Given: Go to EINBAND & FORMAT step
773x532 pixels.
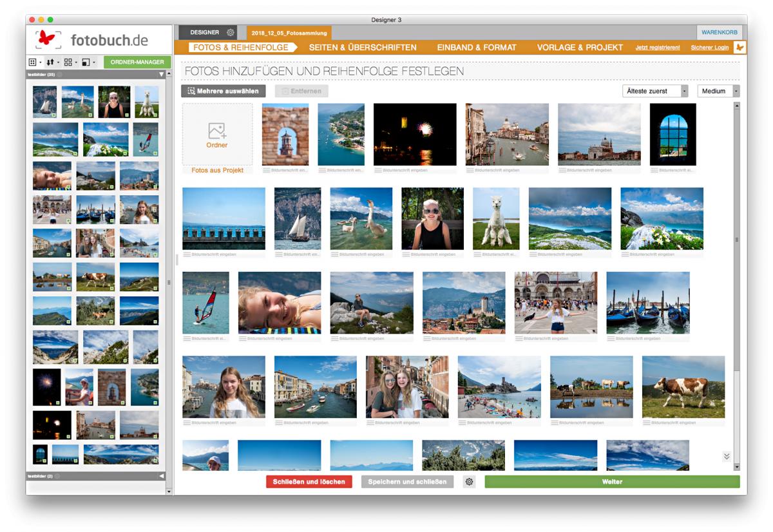Looking at the screenshot, I should (477, 47).
